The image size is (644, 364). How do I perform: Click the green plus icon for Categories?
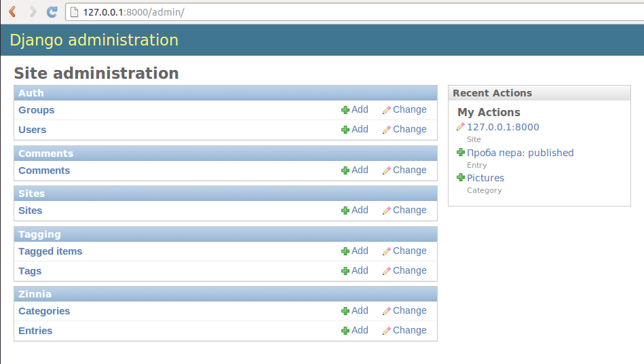[345, 312]
